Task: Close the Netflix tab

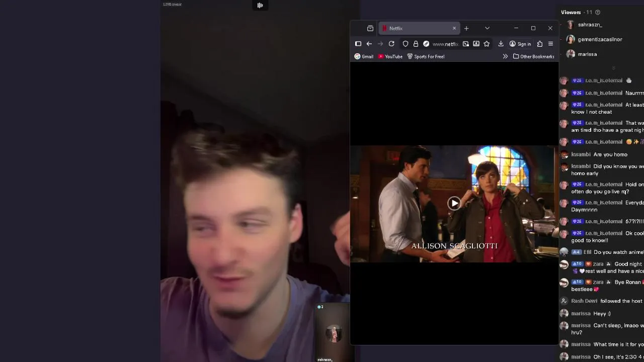Action: 454,28
